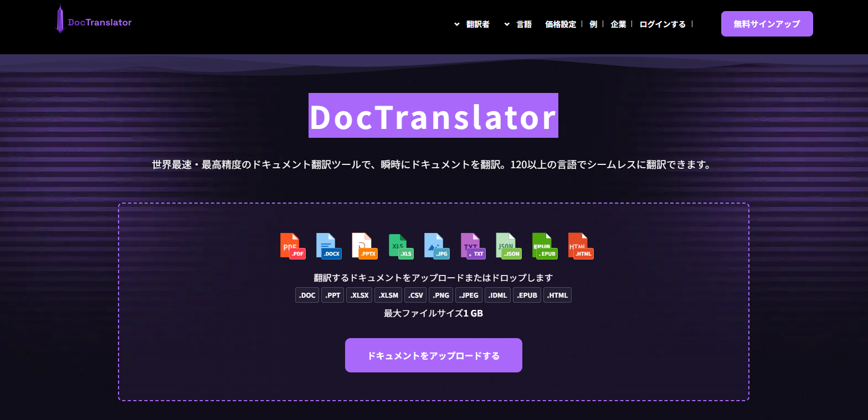The width and height of the screenshot is (868, 420).
Task: Select the .XLSM format chip
Action: (x=388, y=295)
